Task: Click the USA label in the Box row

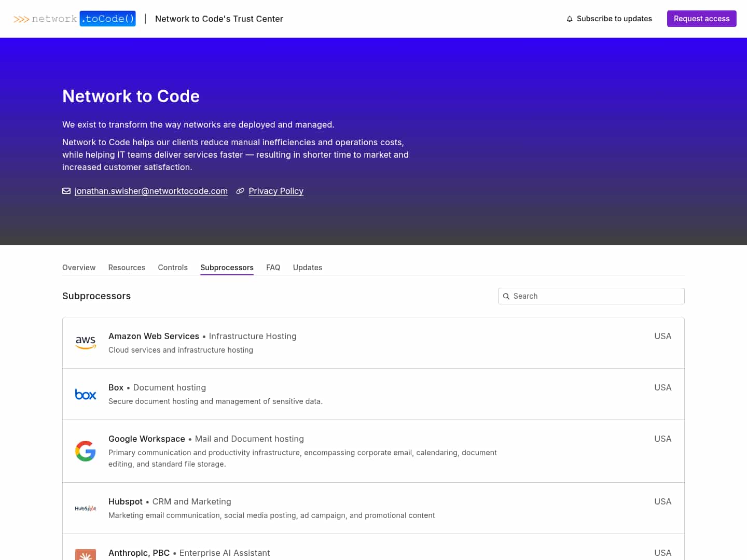Action: (663, 387)
